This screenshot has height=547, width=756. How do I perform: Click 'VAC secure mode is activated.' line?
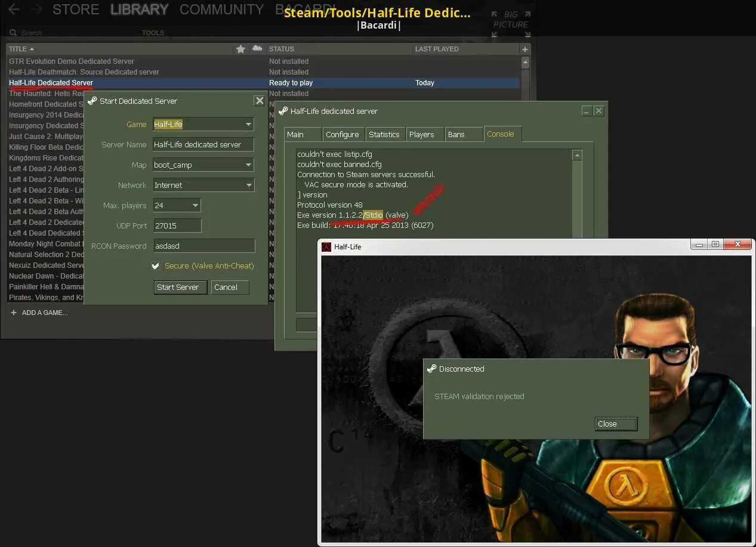pyautogui.click(x=356, y=185)
